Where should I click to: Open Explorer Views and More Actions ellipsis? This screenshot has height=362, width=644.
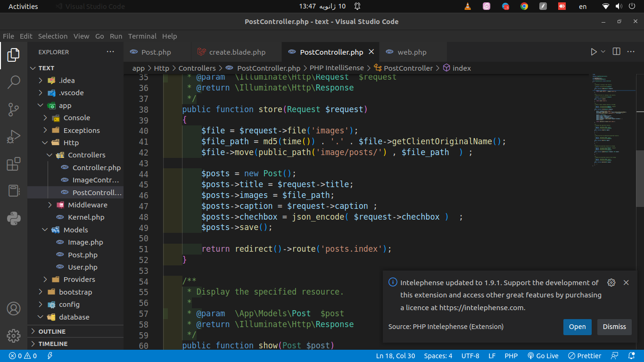[110, 52]
